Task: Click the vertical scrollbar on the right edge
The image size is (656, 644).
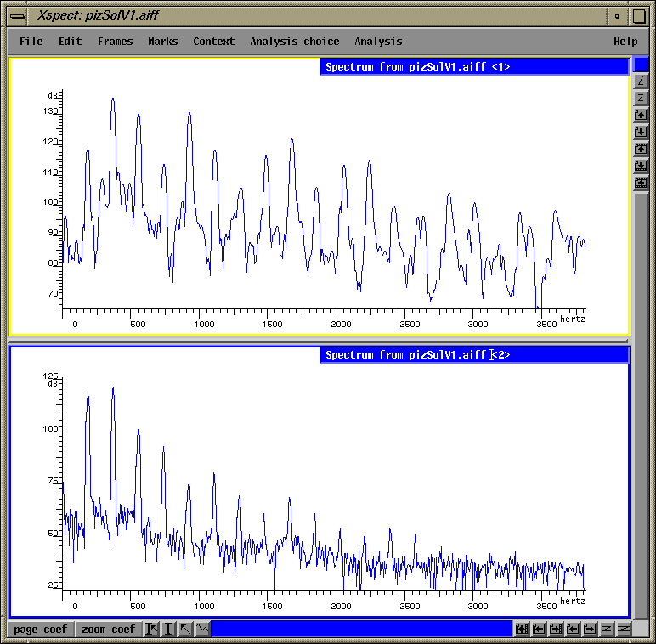Action: (641, 404)
